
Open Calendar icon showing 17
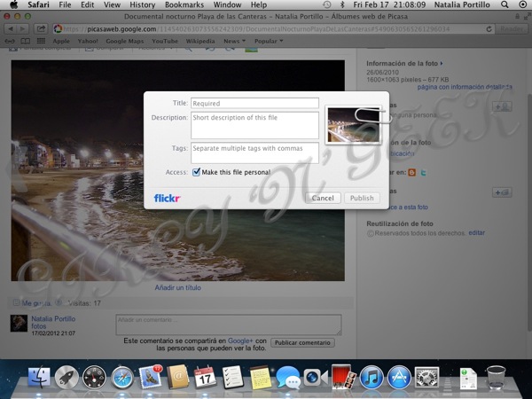coord(205,377)
